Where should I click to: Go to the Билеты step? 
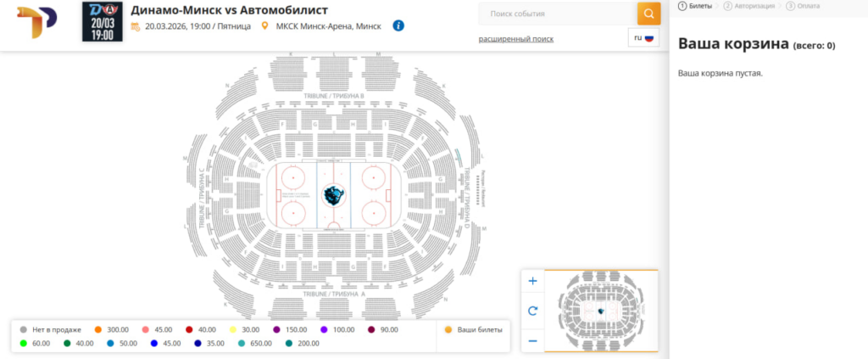(695, 6)
